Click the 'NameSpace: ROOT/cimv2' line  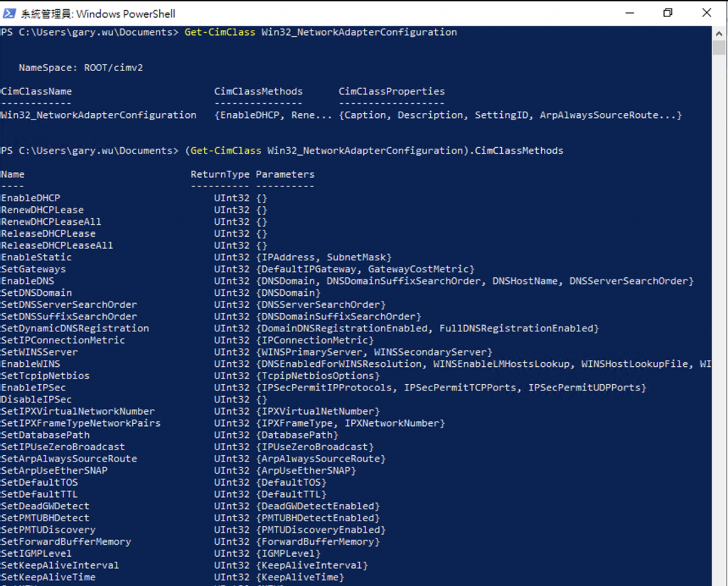pyautogui.click(x=81, y=68)
